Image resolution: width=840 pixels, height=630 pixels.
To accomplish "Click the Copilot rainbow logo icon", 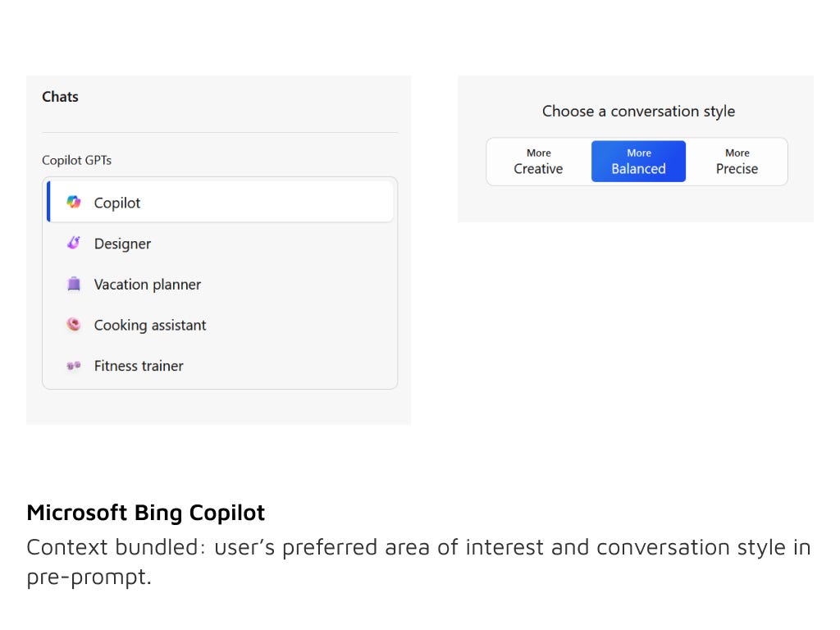I will (x=74, y=203).
